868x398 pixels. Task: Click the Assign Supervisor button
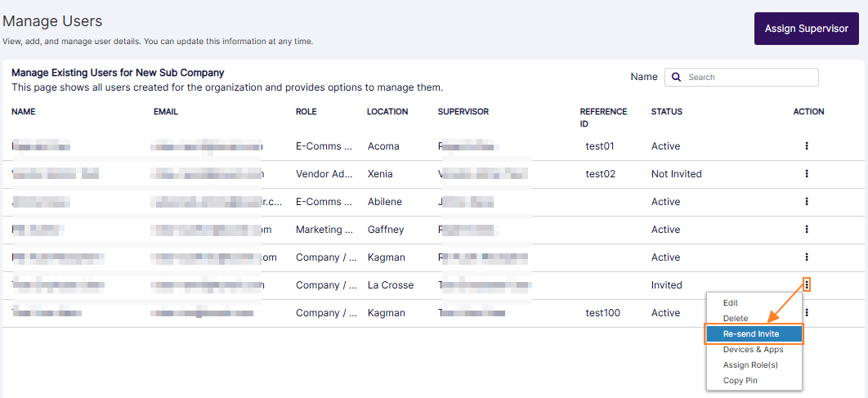click(806, 29)
